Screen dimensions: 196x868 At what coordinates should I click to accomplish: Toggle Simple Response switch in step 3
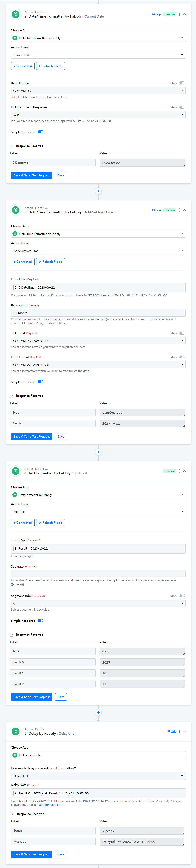(x=41, y=382)
